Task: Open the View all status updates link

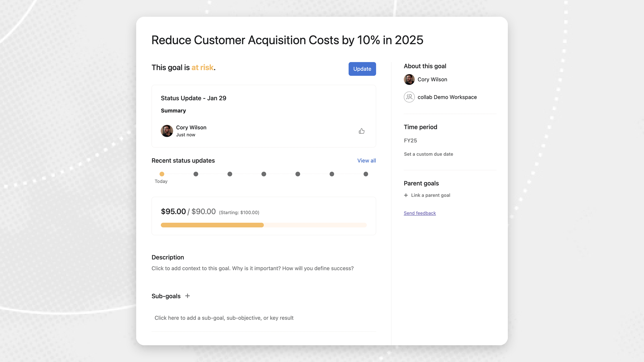Action: tap(366, 161)
